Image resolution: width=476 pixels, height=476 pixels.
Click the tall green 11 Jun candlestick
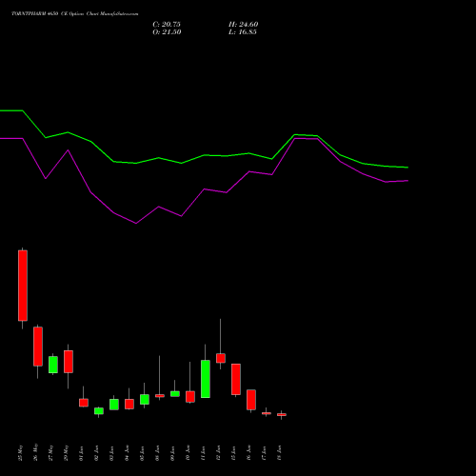[x=206, y=379]
